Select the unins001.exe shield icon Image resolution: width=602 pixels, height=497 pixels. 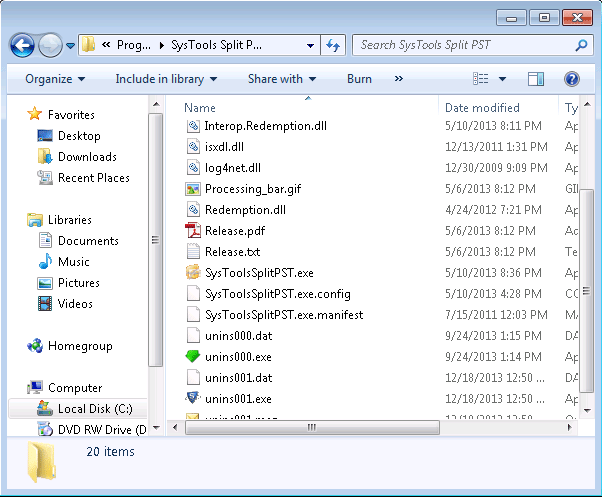(x=193, y=398)
